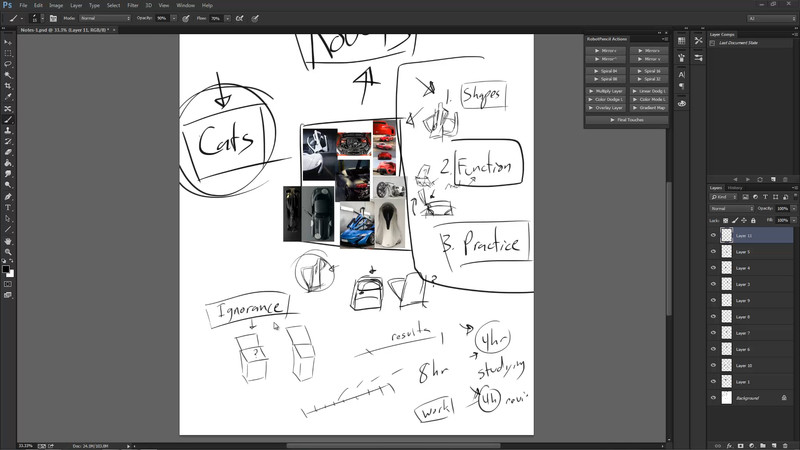800x450 pixels.
Task: Select Layer 7 thumbnail
Action: 727,333
